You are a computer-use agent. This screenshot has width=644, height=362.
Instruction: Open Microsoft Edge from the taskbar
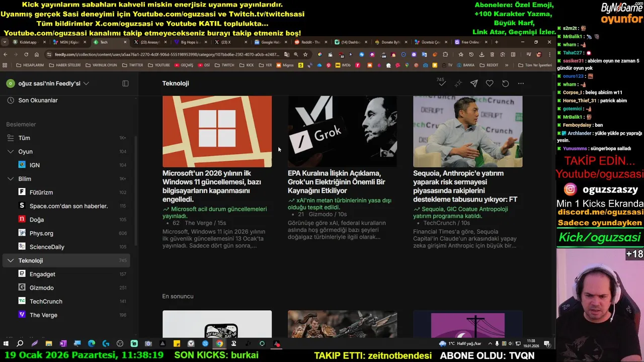(92, 343)
